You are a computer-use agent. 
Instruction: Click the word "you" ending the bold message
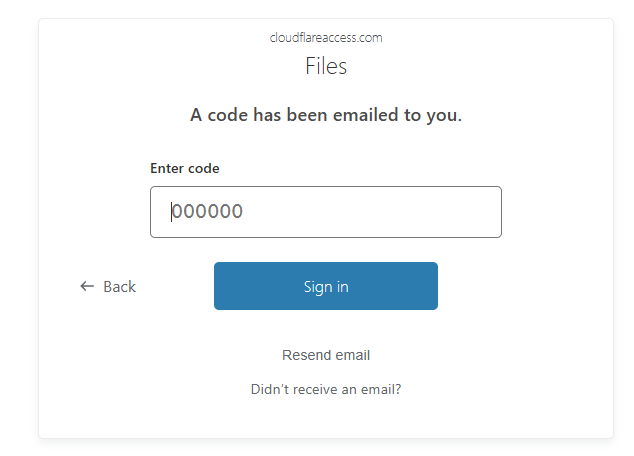444,115
